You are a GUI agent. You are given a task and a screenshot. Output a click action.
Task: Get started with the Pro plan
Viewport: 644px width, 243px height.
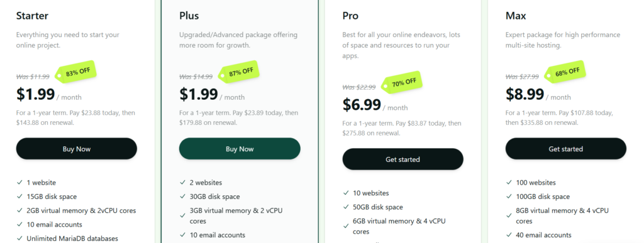pyautogui.click(x=402, y=159)
